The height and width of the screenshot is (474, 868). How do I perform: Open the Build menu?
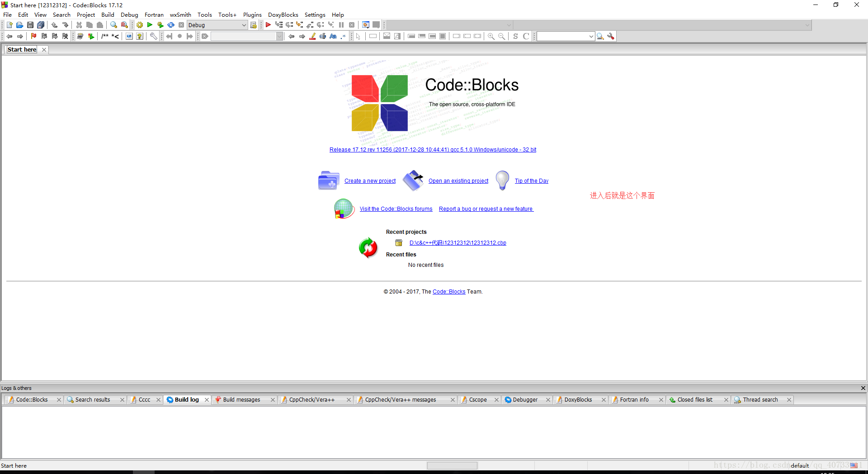tap(108, 14)
